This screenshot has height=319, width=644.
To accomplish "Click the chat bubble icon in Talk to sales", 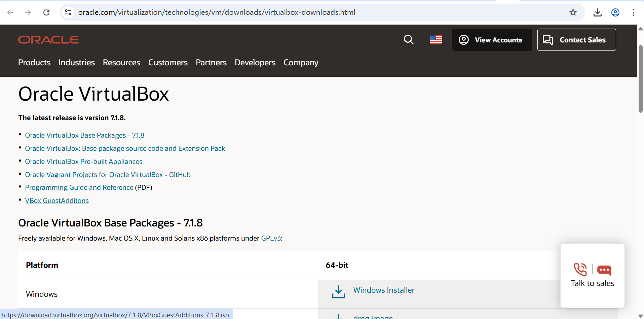I will tap(604, 270).
